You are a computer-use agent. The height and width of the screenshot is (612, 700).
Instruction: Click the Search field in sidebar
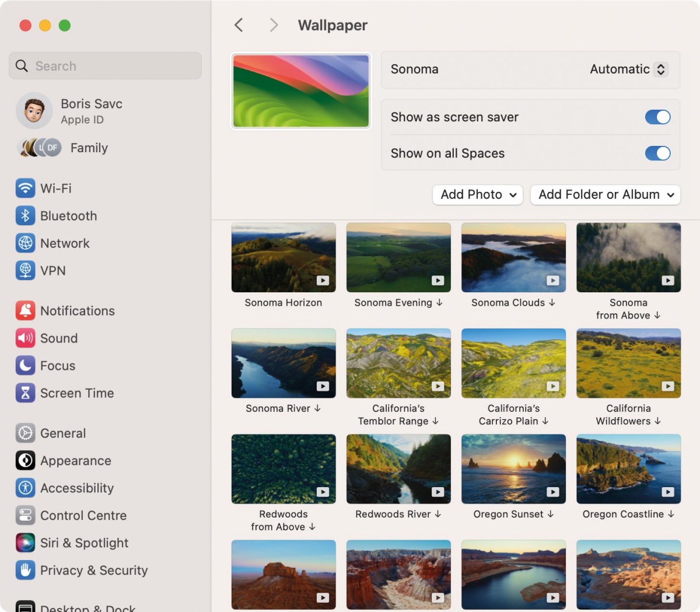point(105,66)
